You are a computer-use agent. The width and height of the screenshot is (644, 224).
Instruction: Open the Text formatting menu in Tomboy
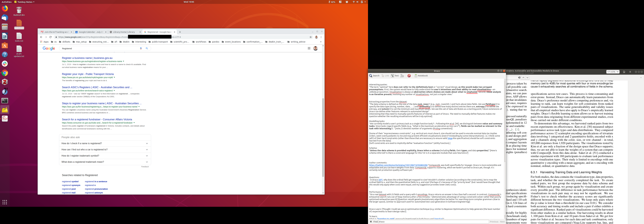[x=395, y=76]
